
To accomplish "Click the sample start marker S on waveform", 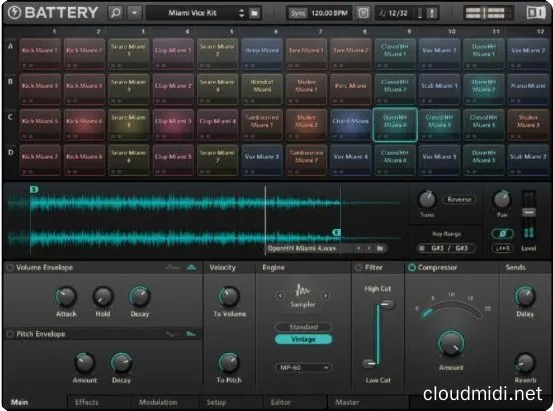I will [x=34, y=190].
